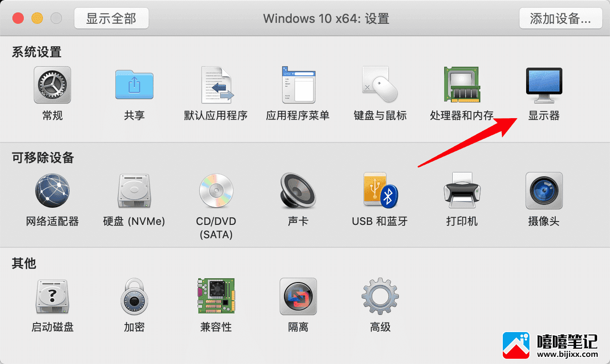This screenshot has width=610, height=364.
Task: Open 默认应用程序 default applications settings
Action: [x=216, y=85]
